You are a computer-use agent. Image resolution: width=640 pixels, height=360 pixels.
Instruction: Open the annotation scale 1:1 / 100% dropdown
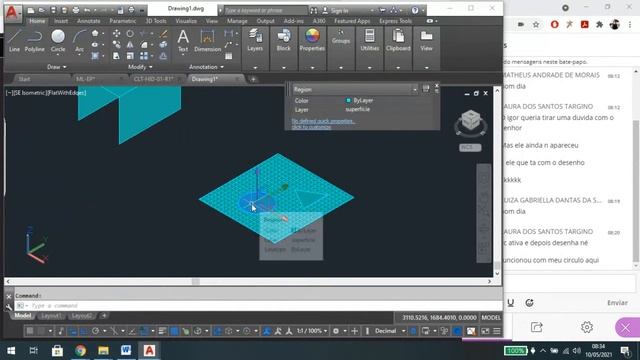312,331
